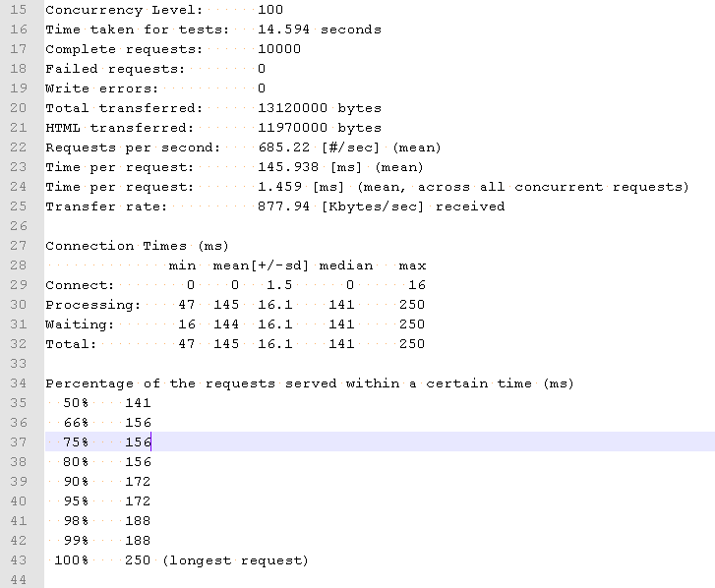This screenshot has width=715, height=588.
Task: Click the 'Connect:' row label
Action: point(80,285)
